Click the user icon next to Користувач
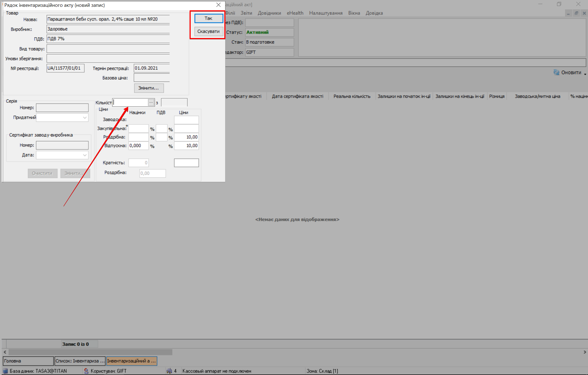This screenshot has height=375, width=588. pyautogui.click(x=86, y=371)
